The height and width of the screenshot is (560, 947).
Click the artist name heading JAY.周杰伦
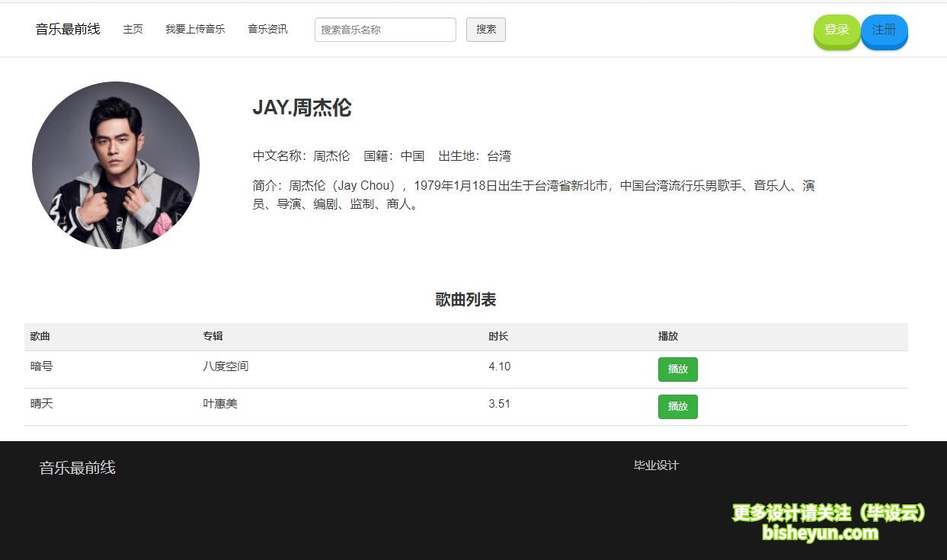point(302,107)
